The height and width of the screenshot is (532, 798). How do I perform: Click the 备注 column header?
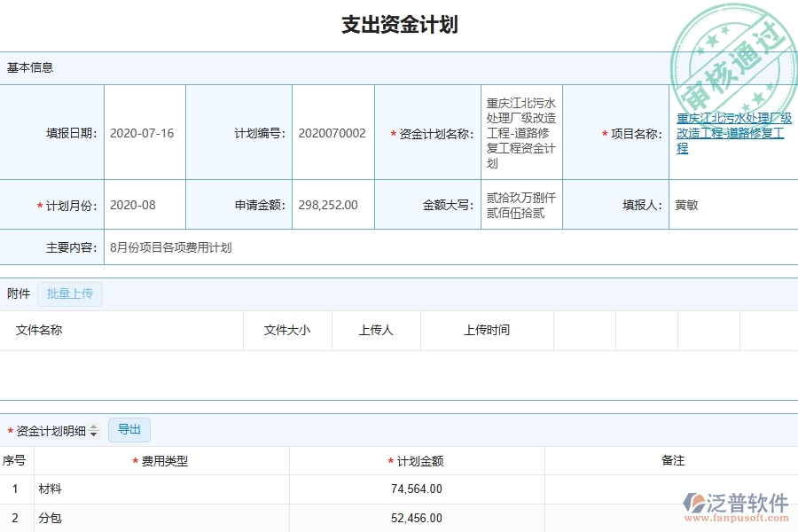[670, 460]
